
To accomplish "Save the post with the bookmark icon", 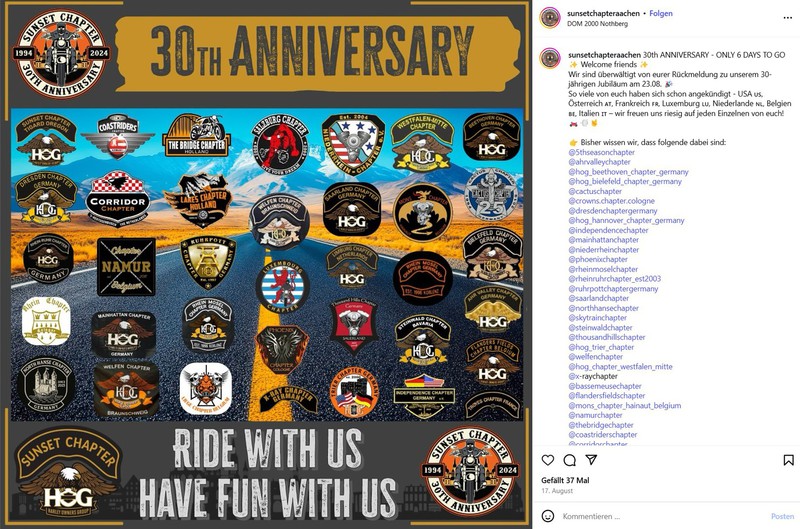I will 788,460.
